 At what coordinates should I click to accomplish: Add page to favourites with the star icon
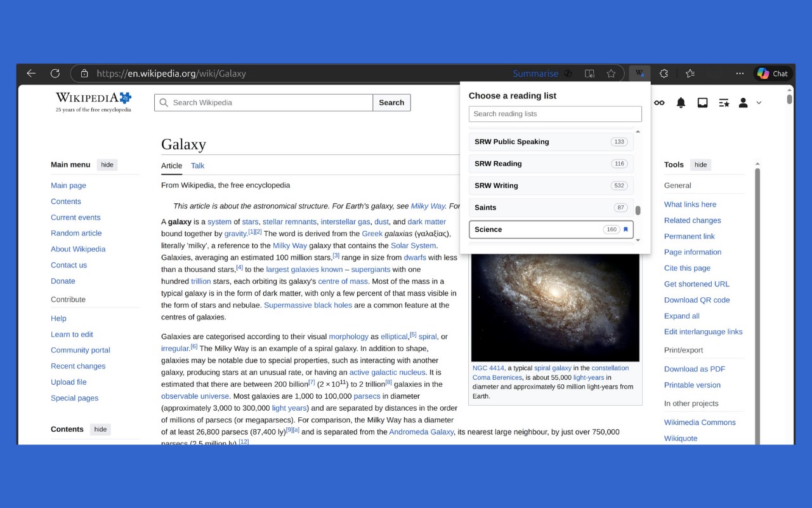611,74
